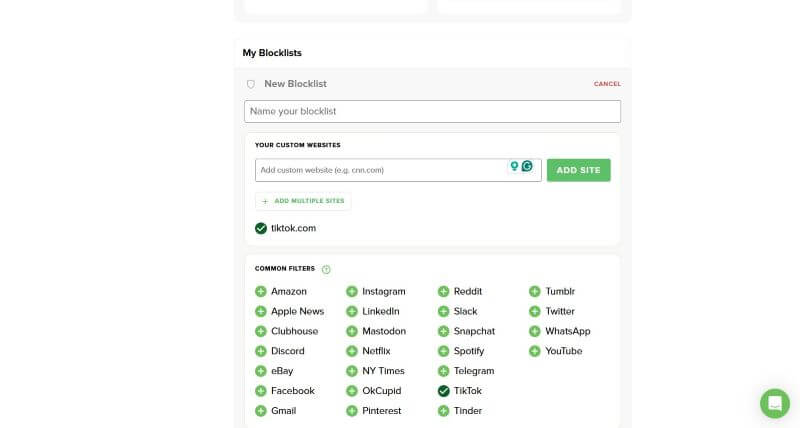Add Tinder filter plus icon
The height and width of the screenshot is (428, 800).
pyautogui.click(x=443, y=411)
